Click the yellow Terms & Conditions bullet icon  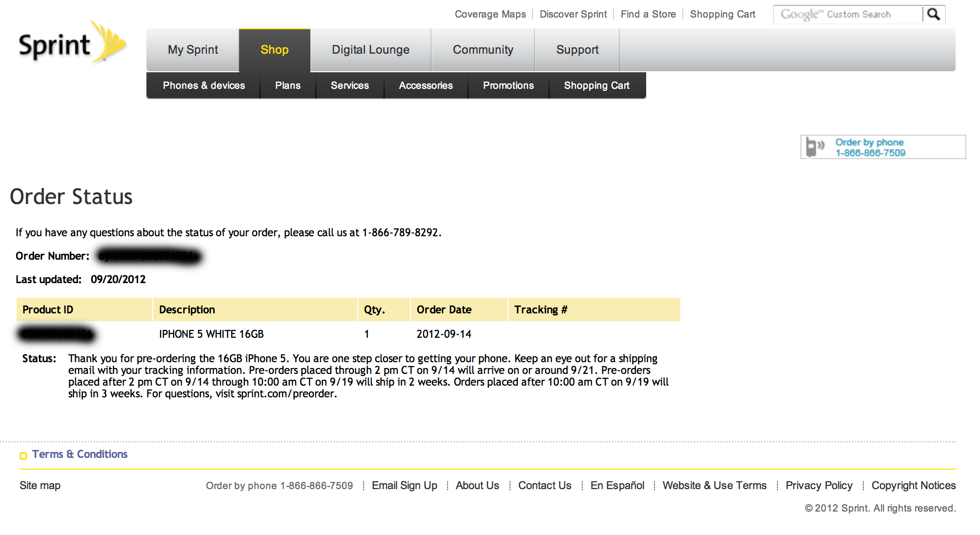[23, 455]
